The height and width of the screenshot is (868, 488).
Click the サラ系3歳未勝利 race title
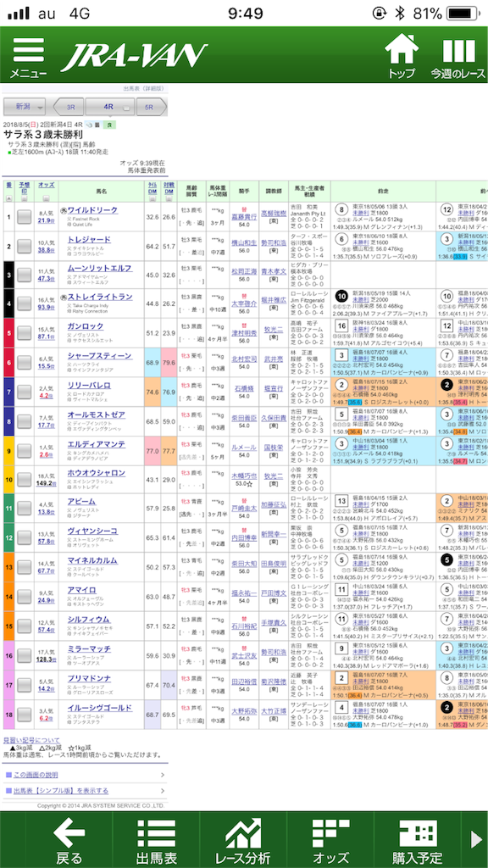43,135
